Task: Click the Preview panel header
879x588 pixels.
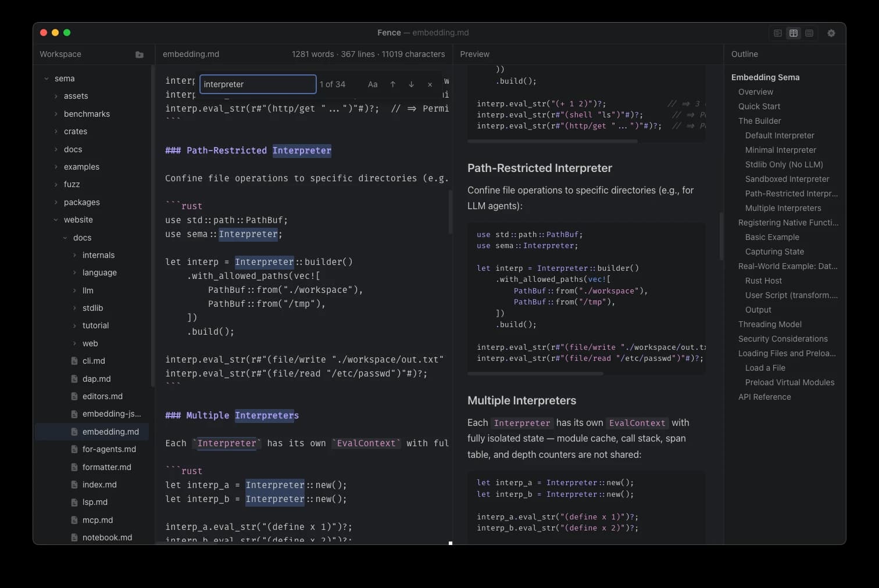Action: 474,54
